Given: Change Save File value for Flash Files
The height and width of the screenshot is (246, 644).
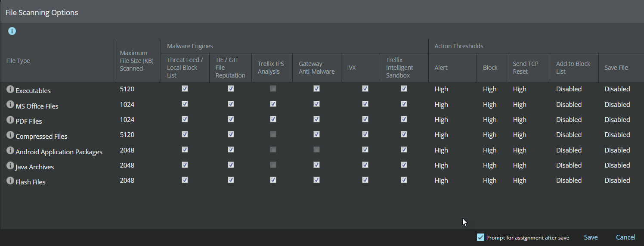Looking at the screenshot, I should (x=617, y=181).
